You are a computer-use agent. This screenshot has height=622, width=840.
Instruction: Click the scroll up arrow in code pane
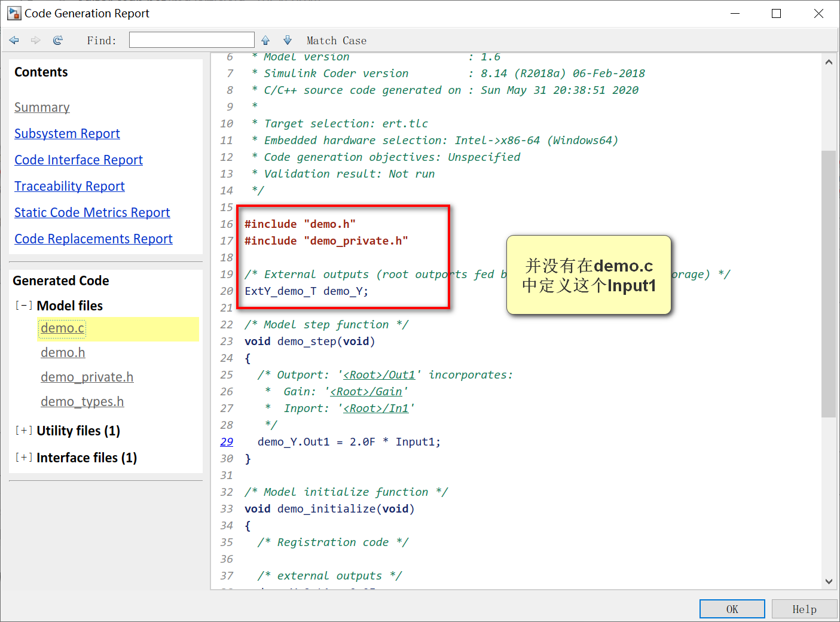829,62
